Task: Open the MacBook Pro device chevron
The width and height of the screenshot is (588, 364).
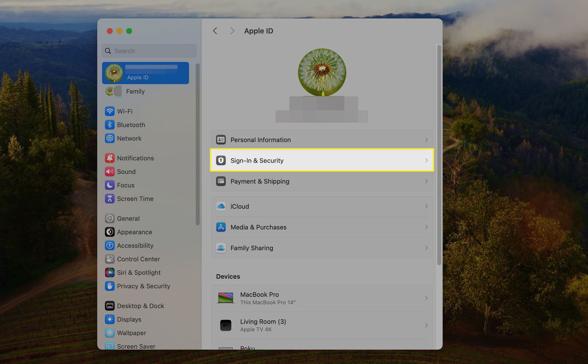Action: pyautogui.click(x=426, y=299)
